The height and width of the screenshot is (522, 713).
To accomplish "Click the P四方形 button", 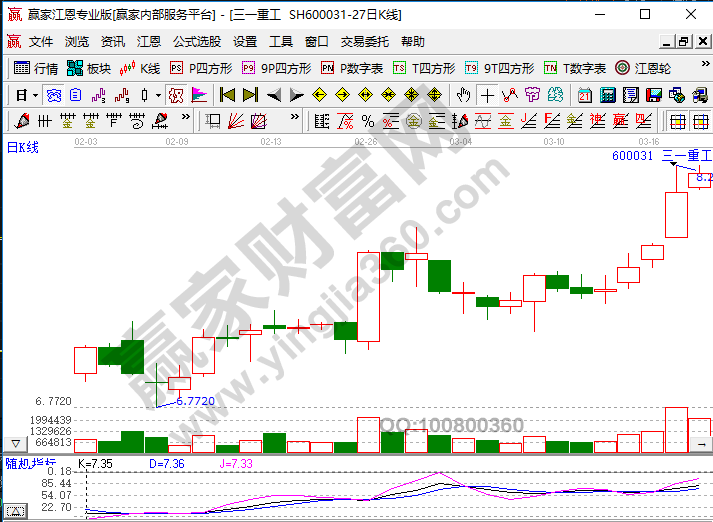I will pos(201,68).
